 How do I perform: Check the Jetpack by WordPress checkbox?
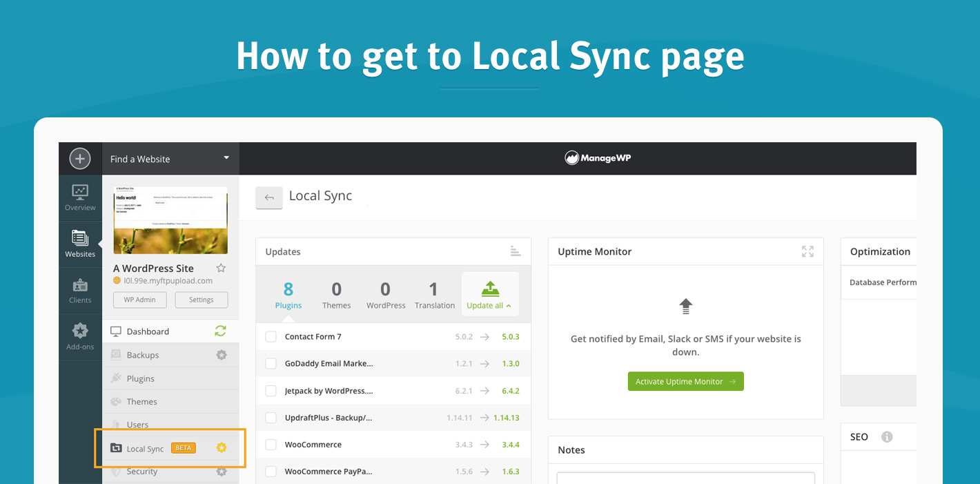pos(271,391)
